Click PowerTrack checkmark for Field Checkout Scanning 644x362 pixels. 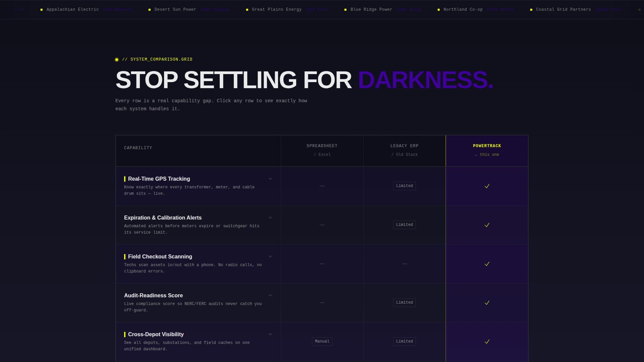[x=487, y=264]
